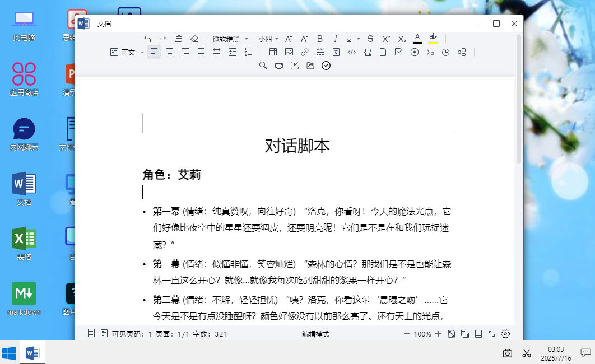This screenshot has width=595, height=364.
Task: Select the format painter tool
Action: 179,39
